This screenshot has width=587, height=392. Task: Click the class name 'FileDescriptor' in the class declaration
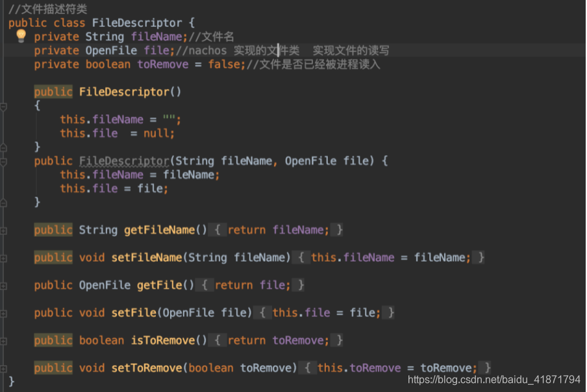pyautogui.click(x=137, y=23)
